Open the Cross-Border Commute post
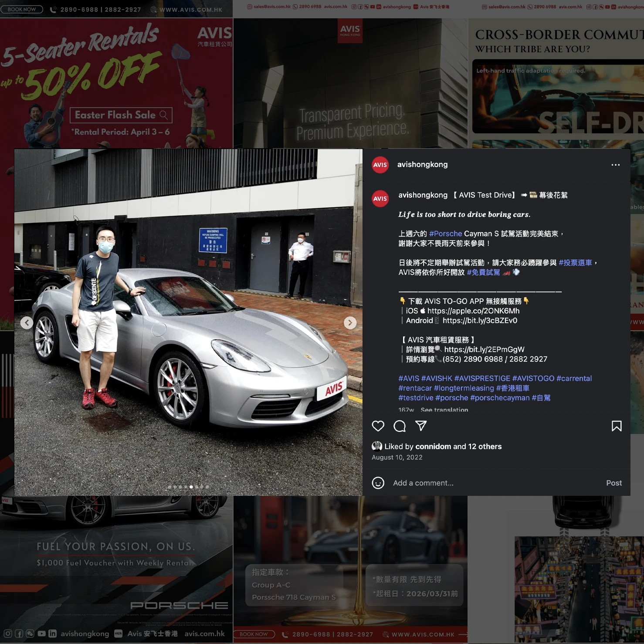 (x=556, y=83)
